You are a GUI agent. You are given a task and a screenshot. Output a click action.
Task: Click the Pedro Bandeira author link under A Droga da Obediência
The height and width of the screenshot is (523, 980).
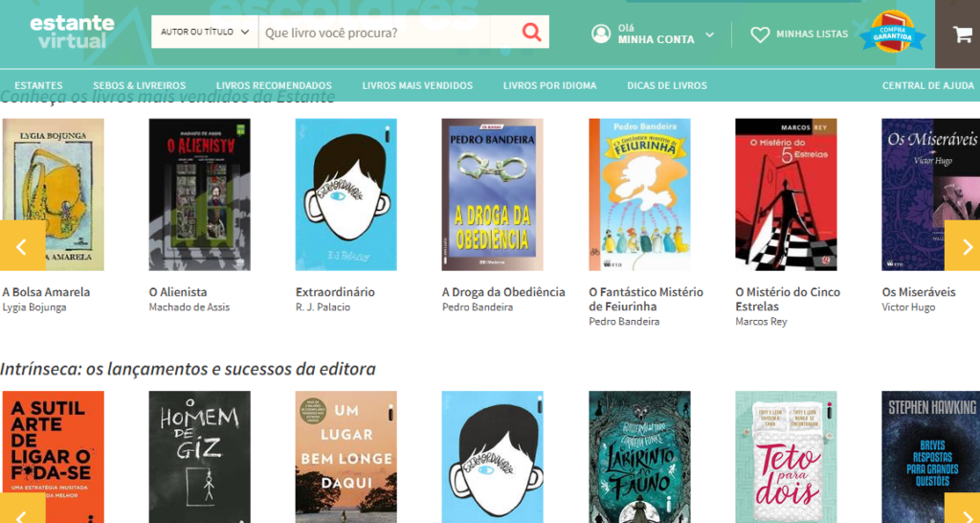coord(478,307)
